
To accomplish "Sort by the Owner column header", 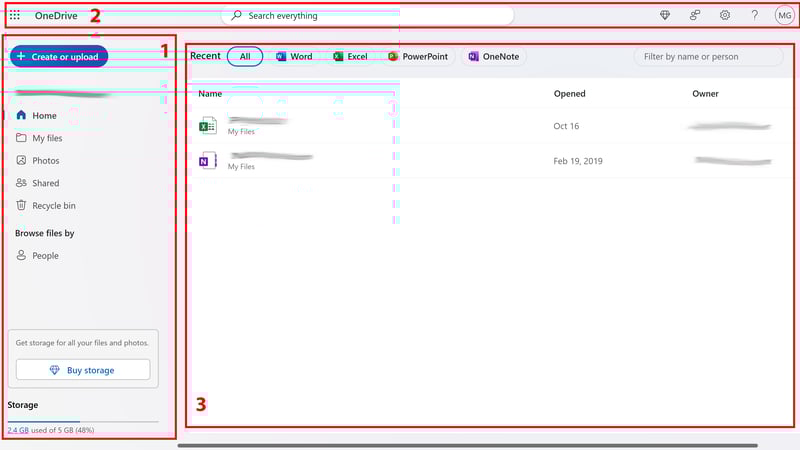I will [705, 93].
